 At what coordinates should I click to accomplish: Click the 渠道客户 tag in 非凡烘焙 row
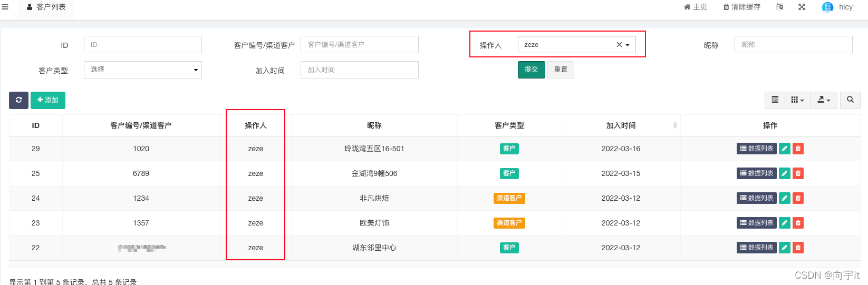(509, 198)
